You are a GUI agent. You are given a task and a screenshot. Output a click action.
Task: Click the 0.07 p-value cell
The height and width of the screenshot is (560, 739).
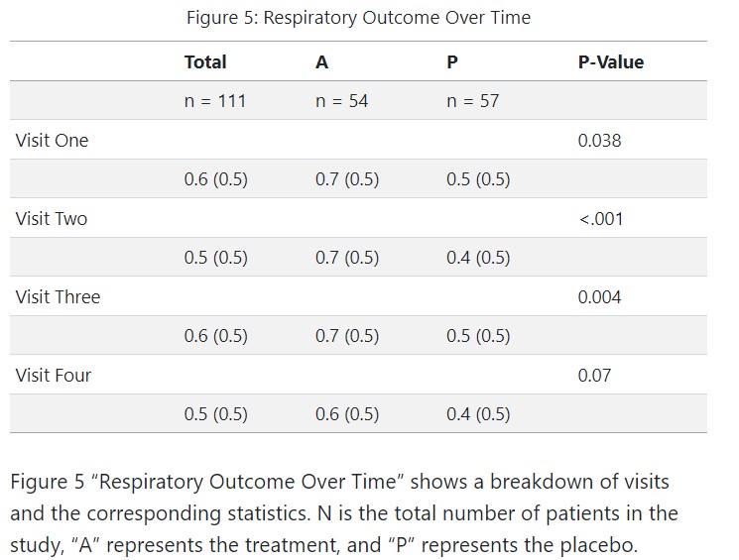594,376
